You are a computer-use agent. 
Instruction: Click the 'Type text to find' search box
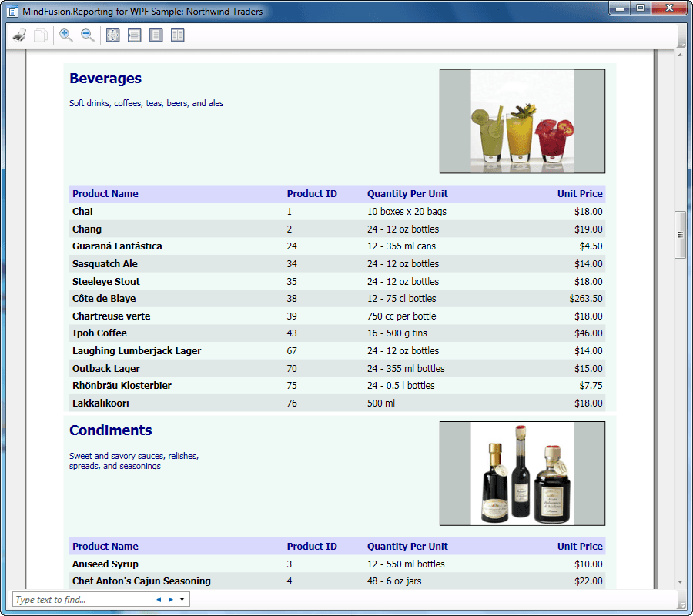click(x=83, y=600)
